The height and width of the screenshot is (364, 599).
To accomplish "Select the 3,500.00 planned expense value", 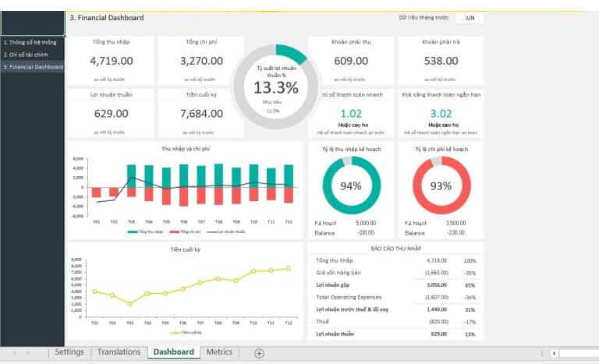I will pos(455,223).
